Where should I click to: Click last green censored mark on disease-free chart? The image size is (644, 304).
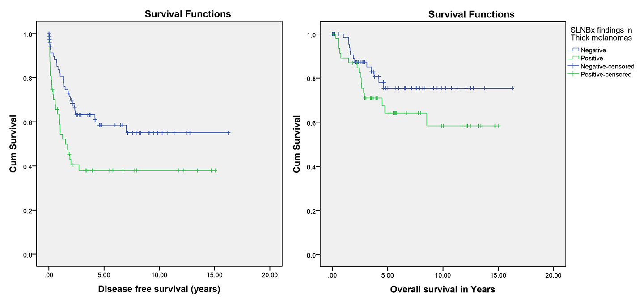[215, 170]
